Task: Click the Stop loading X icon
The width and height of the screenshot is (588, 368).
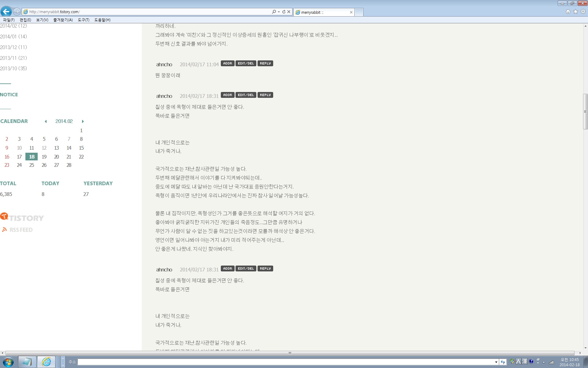Action: coord(289,12)
